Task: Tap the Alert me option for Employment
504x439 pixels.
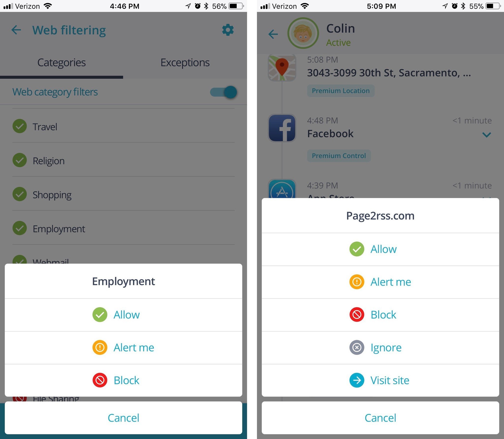Action: tap(126, 347)
